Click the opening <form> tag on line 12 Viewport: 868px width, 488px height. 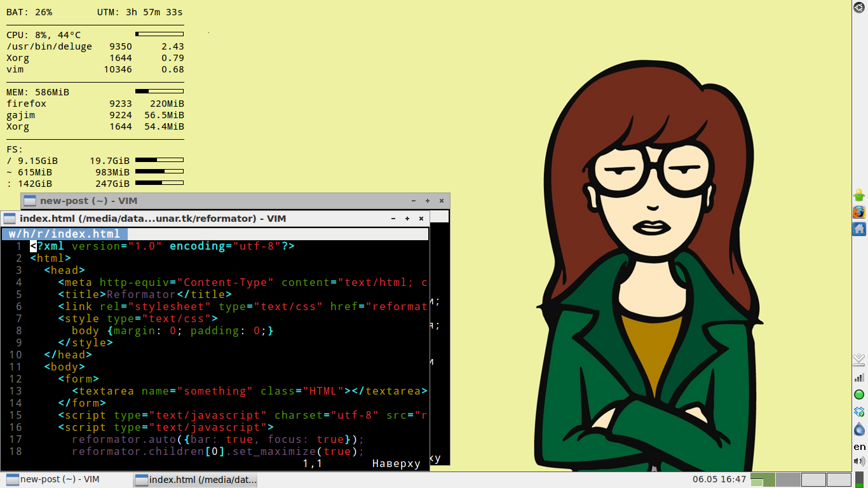79,379
